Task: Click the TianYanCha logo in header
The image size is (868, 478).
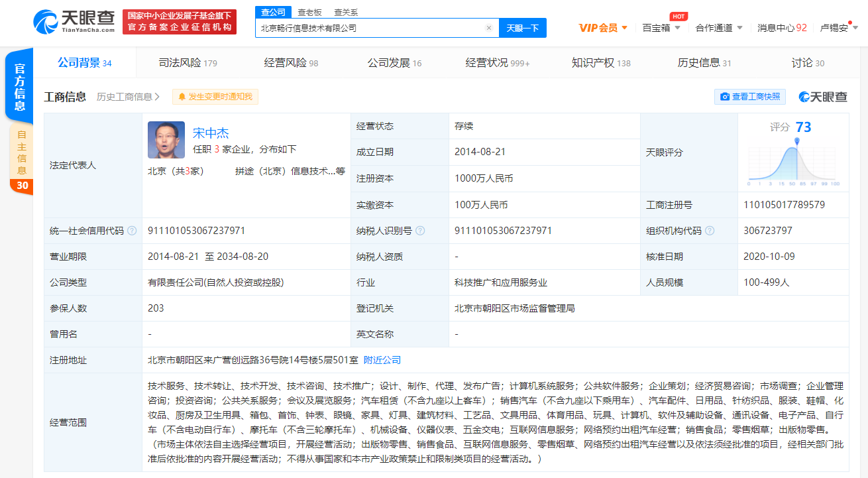Action: click(74, 21)
